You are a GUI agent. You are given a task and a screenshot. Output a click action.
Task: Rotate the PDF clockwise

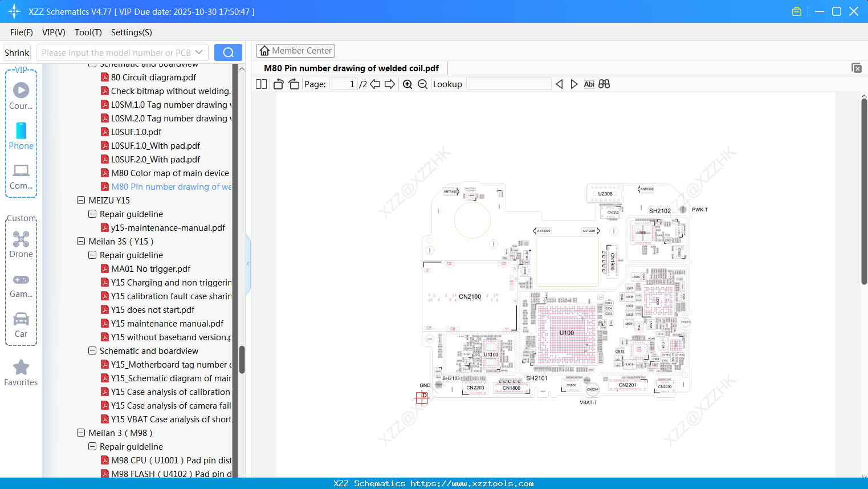(293, 84)
